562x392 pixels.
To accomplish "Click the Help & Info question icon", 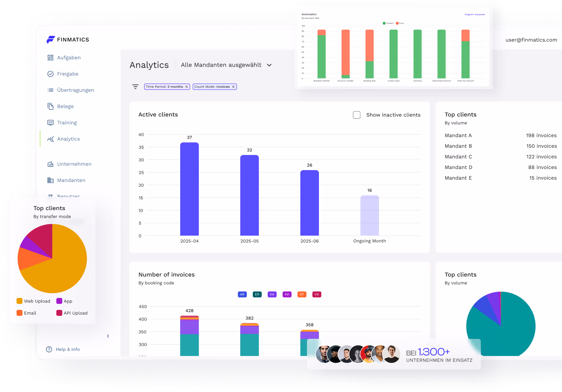I will [49, 349].
